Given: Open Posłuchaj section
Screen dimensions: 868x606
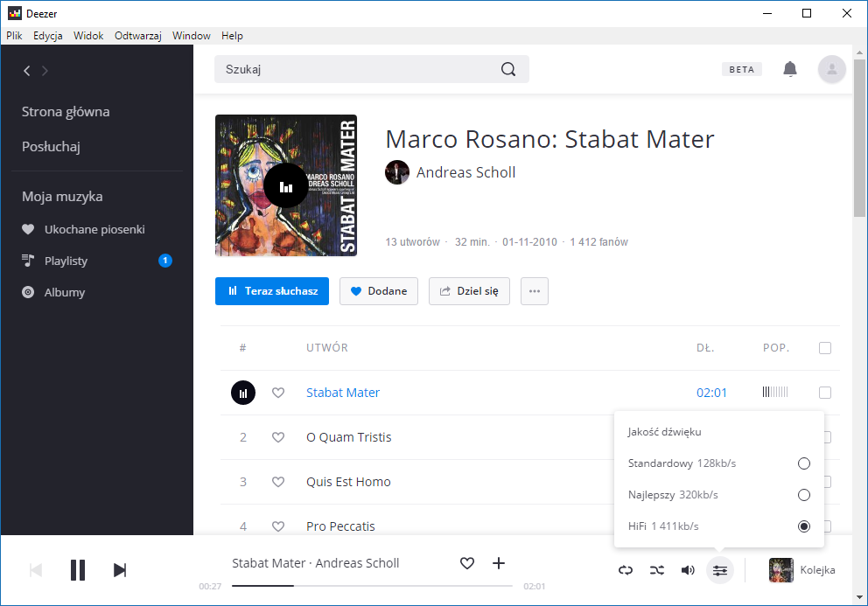Looking at the screenshot, I should click(x=51, y=147).
